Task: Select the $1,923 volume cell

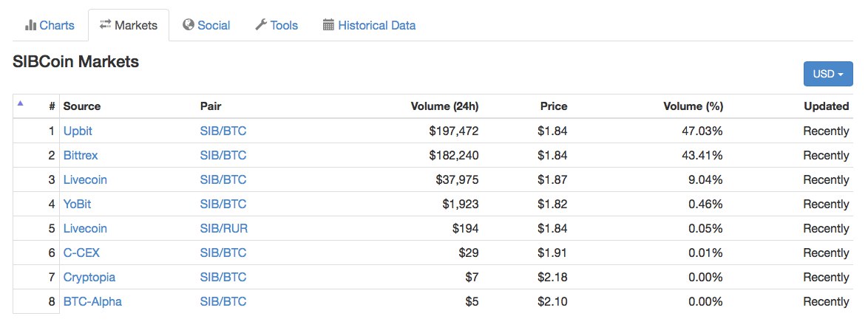Action: pyautogui.click(x=461, y=204)
